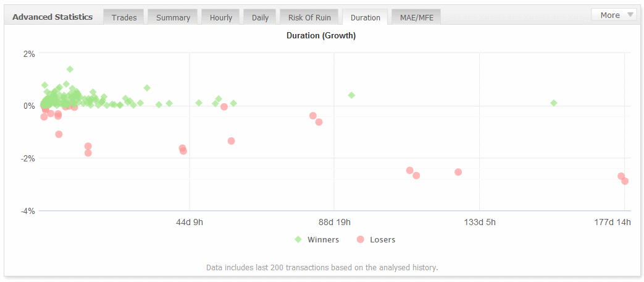This screenshot has width=644, height=282.
Task: Select the Hourly tab
Action: [220, 17]
